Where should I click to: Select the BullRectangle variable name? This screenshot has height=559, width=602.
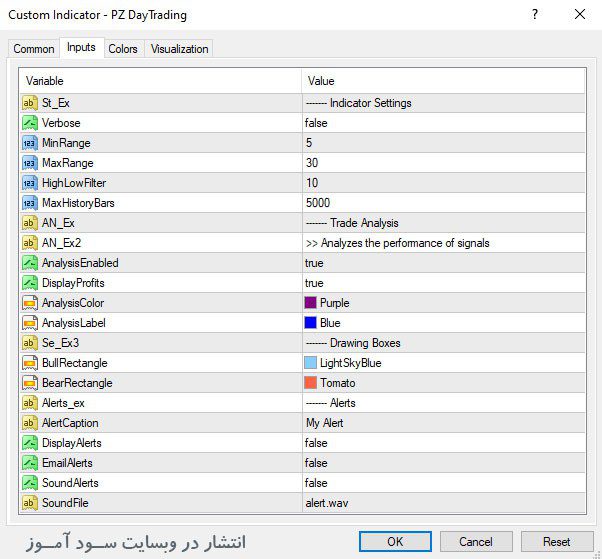pyautogui.click(x=75, y=363)
